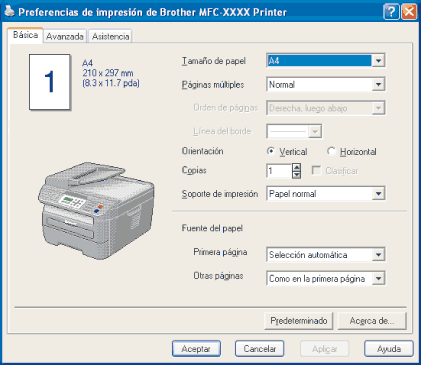Expand the Primera página paper source dropdown
This screenshot has width=421, height=365.
pos(326,255)
